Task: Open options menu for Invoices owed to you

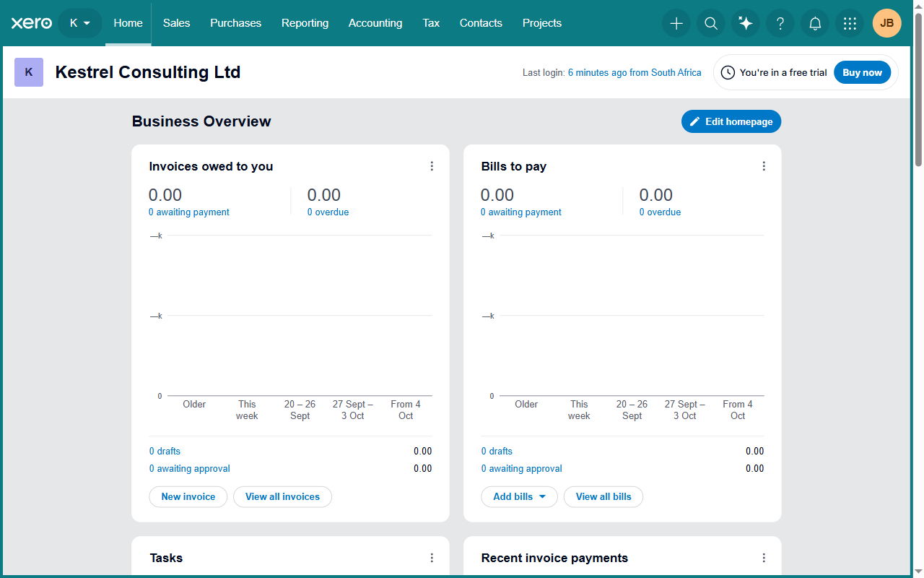Action: 432,166
